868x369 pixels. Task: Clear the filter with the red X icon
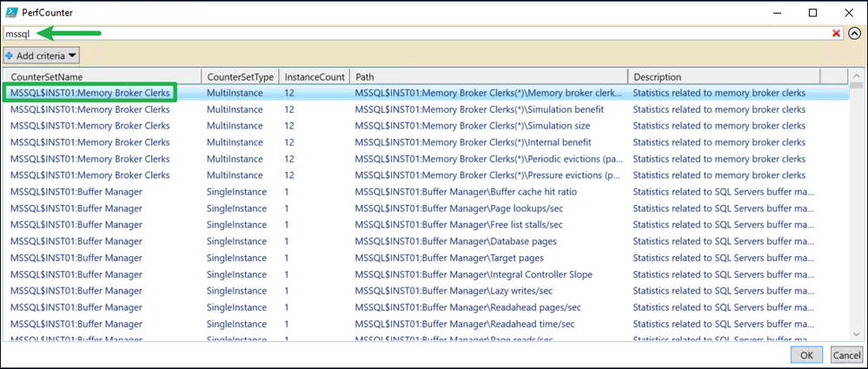point(836,34)
